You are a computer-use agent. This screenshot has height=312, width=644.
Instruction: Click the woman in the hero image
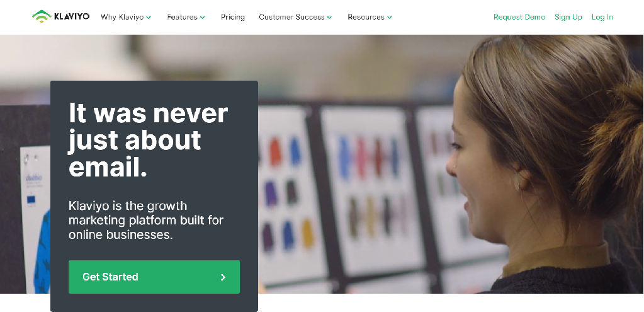coord(542,165)
